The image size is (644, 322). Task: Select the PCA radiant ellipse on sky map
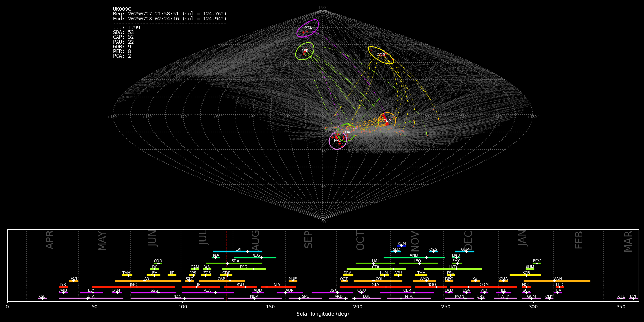pyautogui.click(x=308, y=28)
